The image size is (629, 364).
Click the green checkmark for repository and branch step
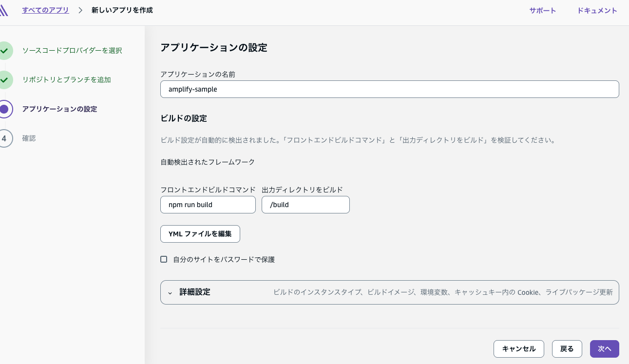pos(4,79)
